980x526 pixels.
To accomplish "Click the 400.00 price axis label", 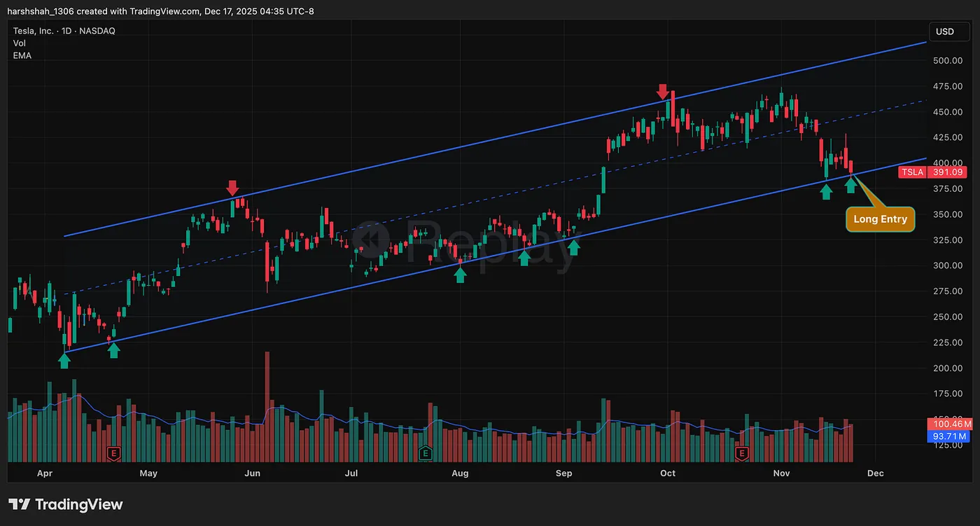I will click(947, 163).
